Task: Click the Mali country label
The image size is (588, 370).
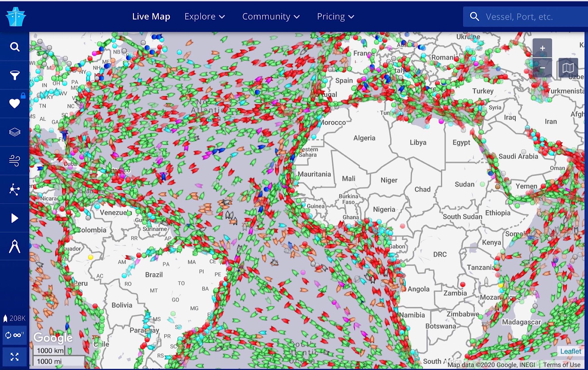Action: click(x=349, y=179)
